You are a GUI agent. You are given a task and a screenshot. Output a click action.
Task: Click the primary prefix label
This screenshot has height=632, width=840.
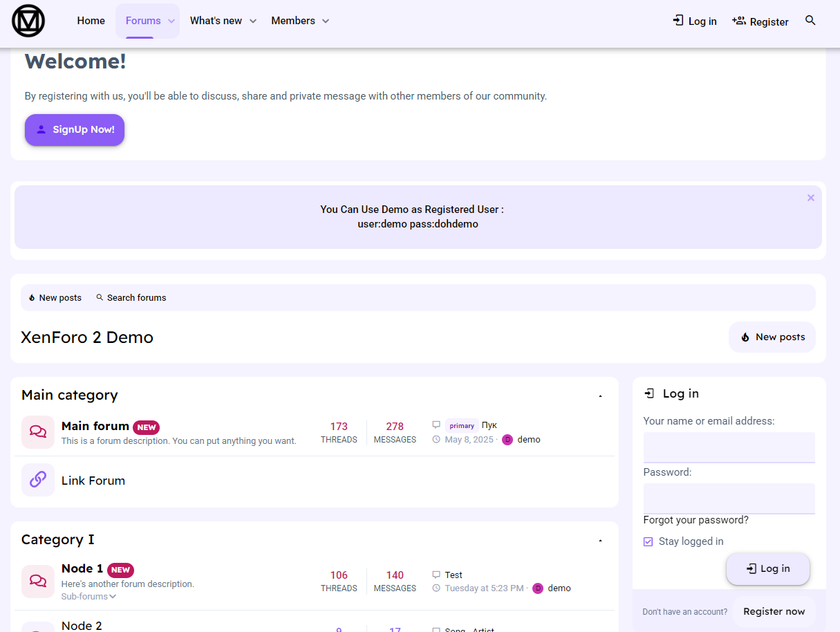pos(462,426)
